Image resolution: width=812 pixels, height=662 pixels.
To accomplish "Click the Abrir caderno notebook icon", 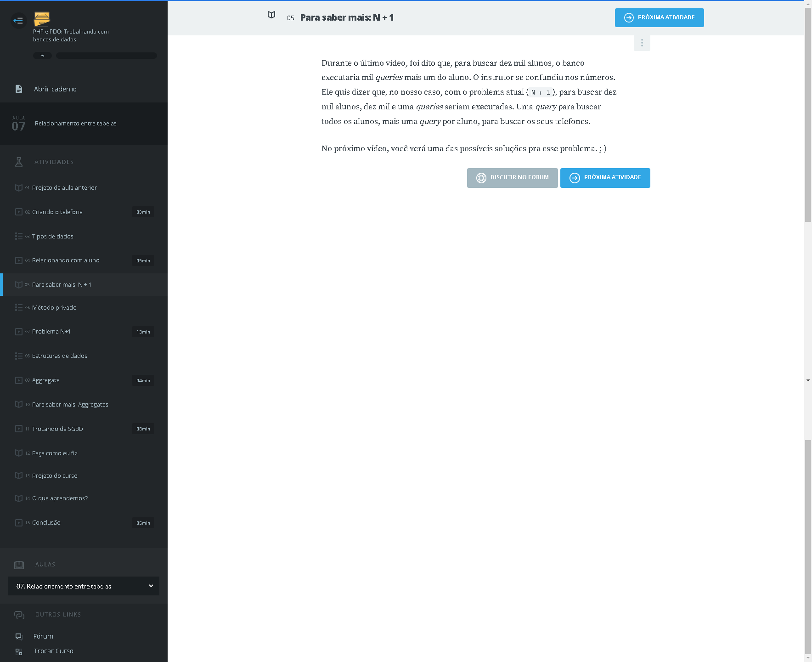I will coord(19,89).
